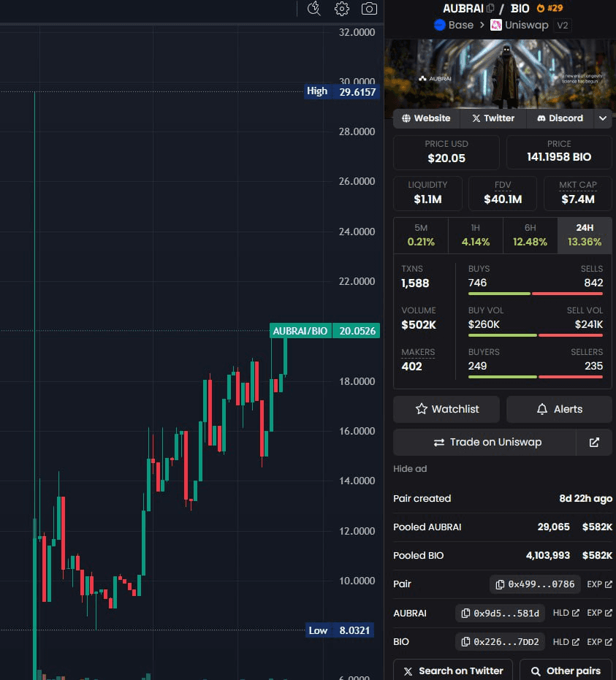Viewport: 616px width, 680px height.
Task: Open the chart settings gear icon
Action: [342, 9]
